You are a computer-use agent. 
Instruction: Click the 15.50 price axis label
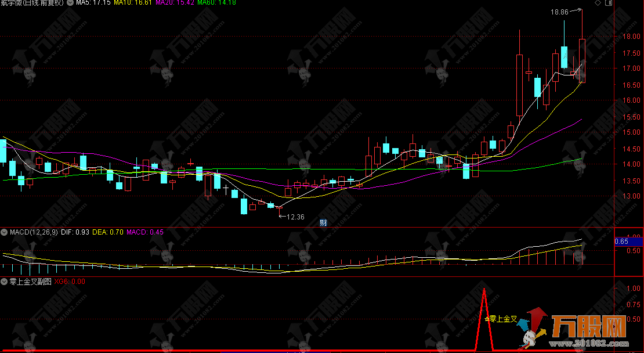pos(631,117)
